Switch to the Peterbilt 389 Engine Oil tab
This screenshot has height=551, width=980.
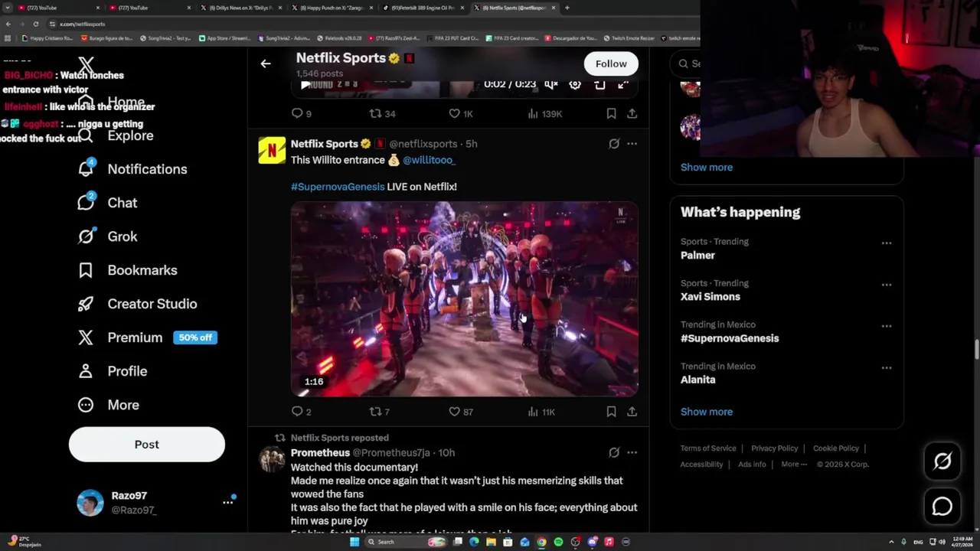pyautogui.click(x=423, y=8)
